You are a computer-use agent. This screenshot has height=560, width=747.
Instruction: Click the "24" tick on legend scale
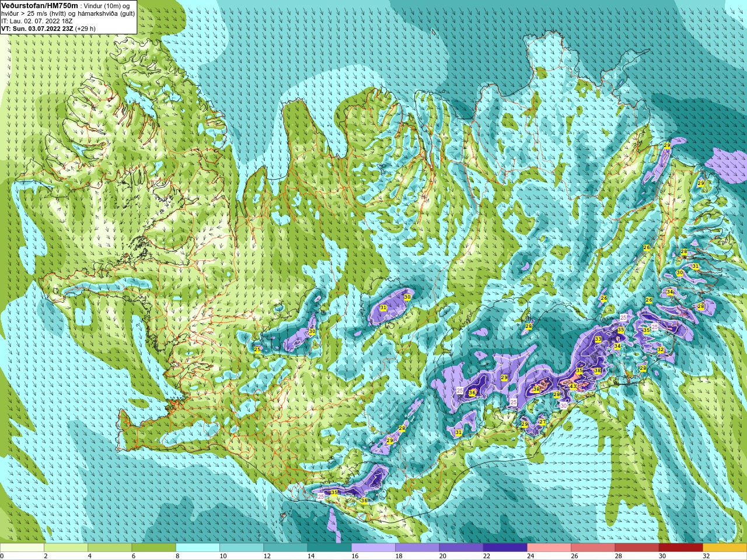tap(530, 556)
